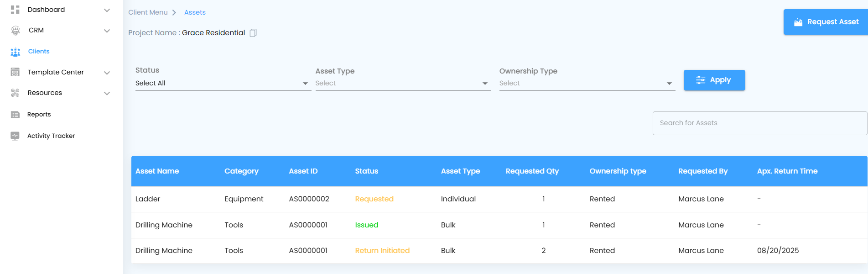Screen dimensions: 868x274
Task: Open the Reports menu item
Action: click(39, 115)
